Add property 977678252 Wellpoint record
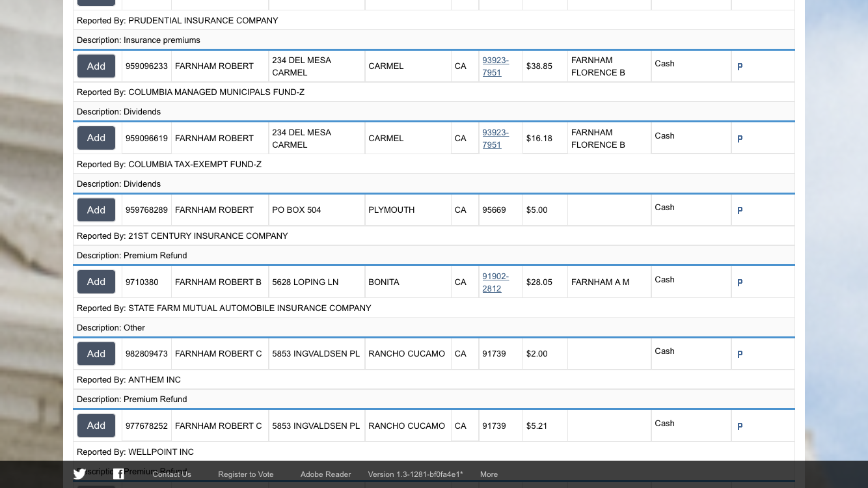The width and height of the screenshot is (868, 488). pos(96,426)
